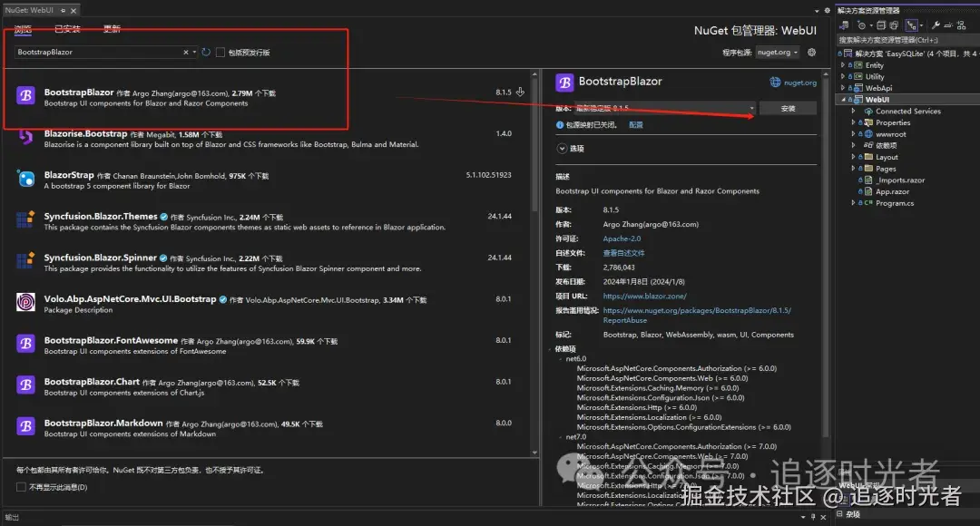
Task: Collapse all items in Solution Explorer
Action: (x=881, y=25)
